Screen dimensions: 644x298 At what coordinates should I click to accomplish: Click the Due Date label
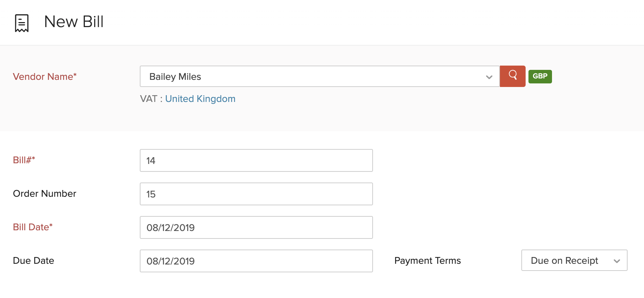tap(34, 261)
